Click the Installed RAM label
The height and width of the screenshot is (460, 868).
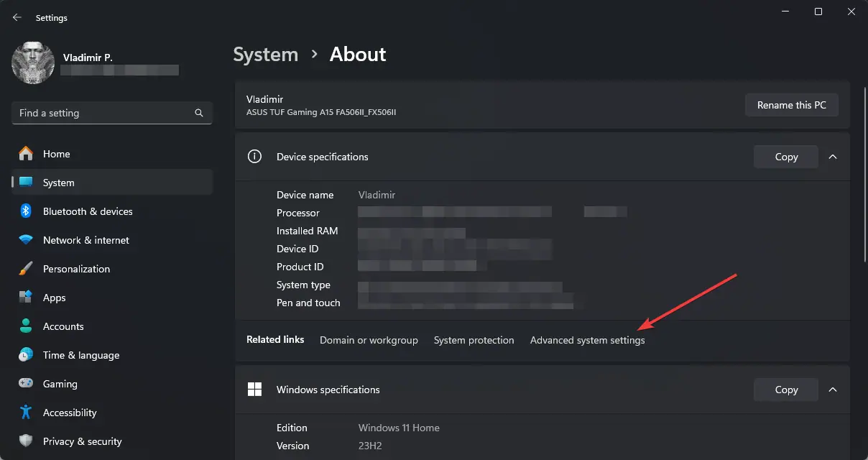point(307,231)
